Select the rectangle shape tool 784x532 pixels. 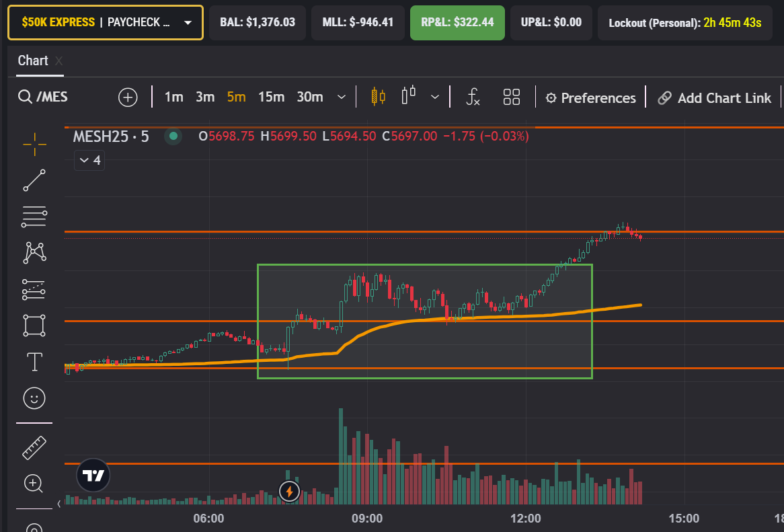pos(34,326)
